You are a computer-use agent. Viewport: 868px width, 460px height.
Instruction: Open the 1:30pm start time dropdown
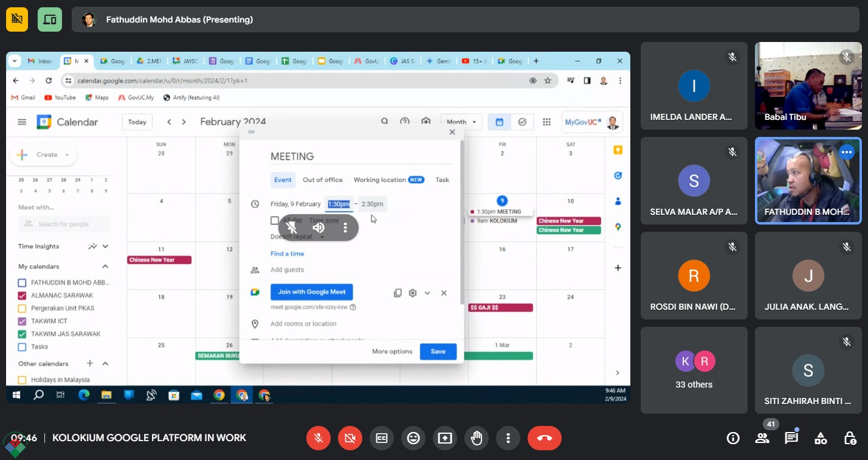[339, 204]
